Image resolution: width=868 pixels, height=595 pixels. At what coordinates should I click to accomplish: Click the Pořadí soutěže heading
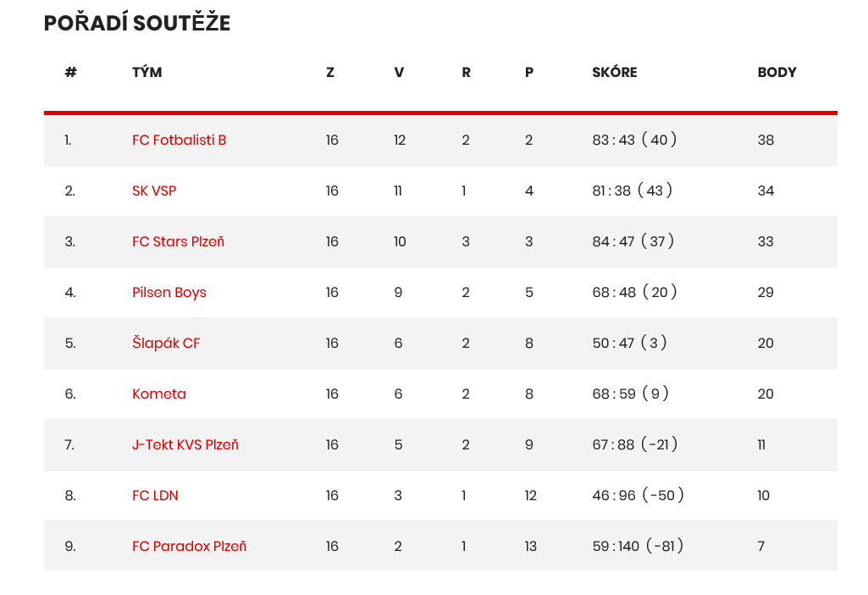pyautogui.click(x=136, y=23)
